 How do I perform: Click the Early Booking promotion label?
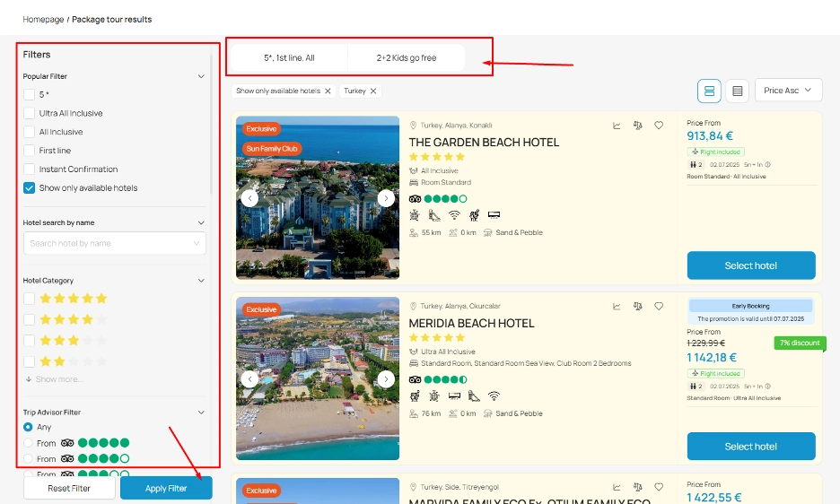tap(750, 306)
